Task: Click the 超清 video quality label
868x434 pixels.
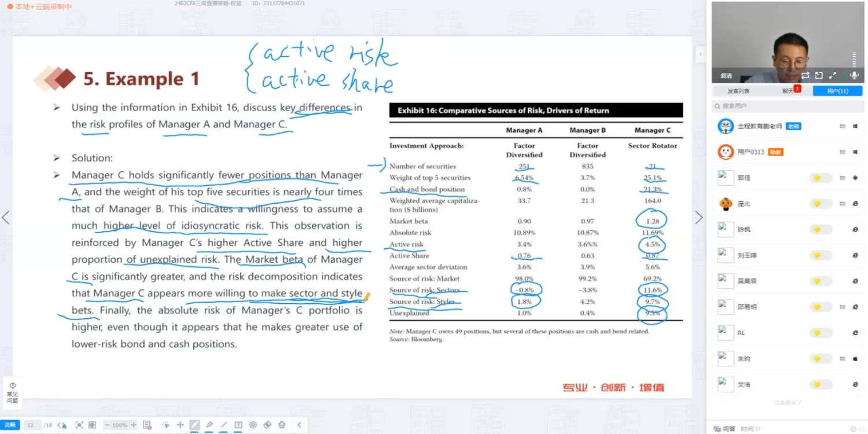Action: tap(726, 76)
